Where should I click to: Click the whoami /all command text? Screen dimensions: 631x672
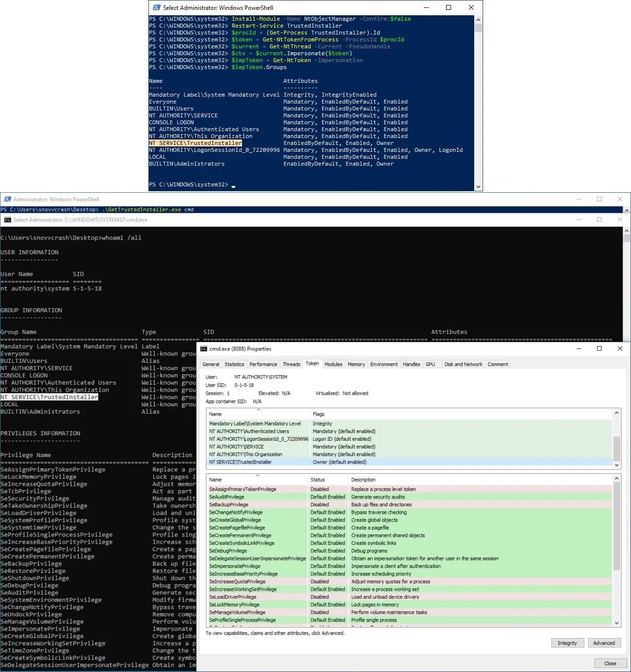pos(122,238)
